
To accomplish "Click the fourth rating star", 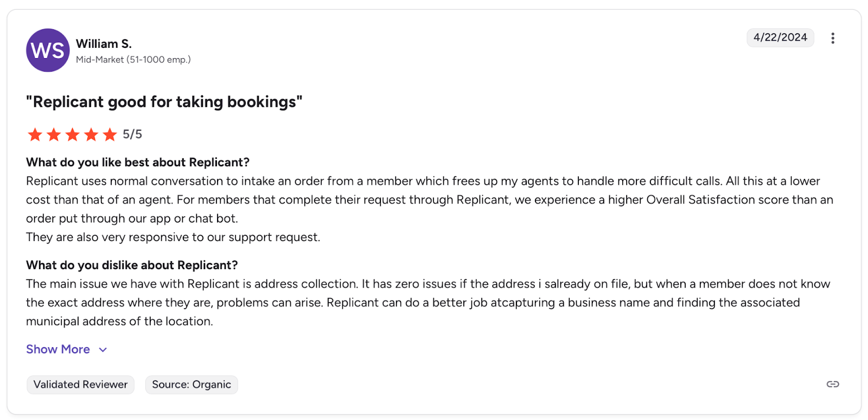I will tap(91, 135).
